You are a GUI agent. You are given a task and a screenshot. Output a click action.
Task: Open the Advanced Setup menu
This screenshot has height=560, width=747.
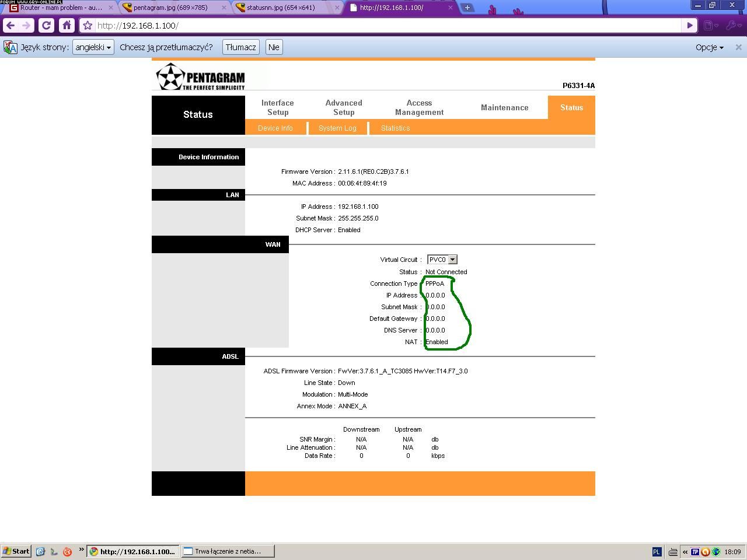(x=344, y=107)
